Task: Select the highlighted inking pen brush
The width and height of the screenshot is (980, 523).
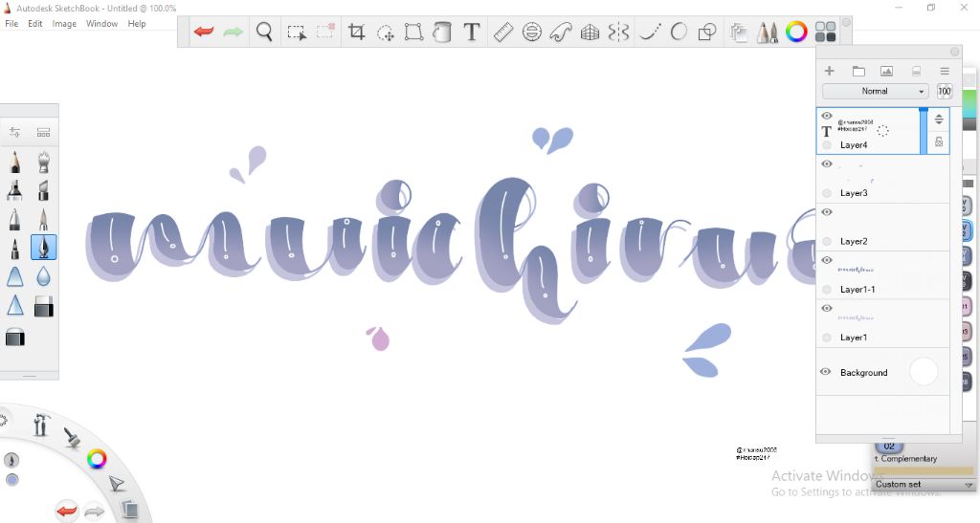Action: [x=44, y=247]
